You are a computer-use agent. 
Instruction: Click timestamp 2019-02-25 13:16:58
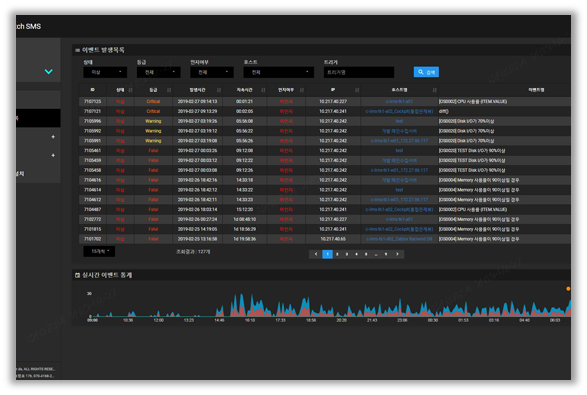(x=197, y=239)
